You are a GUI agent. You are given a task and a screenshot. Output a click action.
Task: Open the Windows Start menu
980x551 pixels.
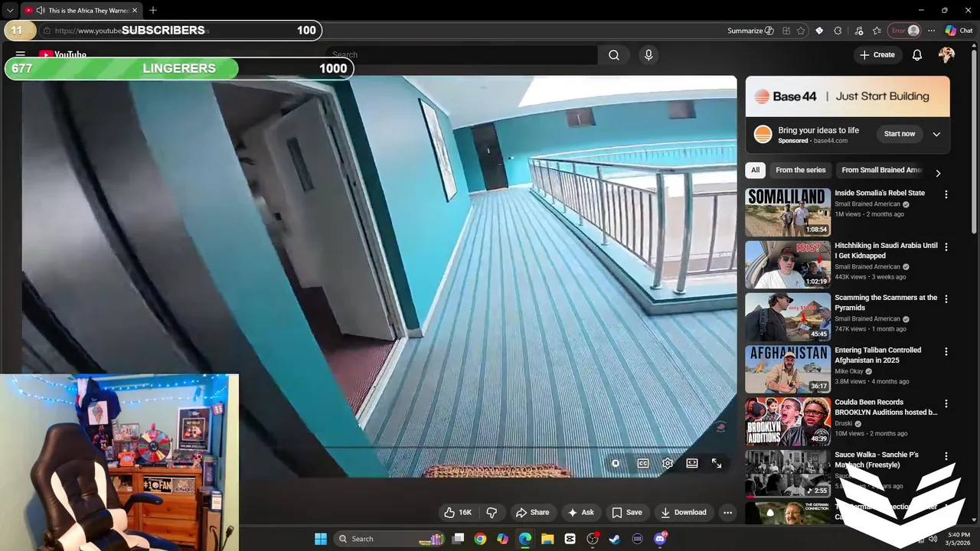click(321, 539)
